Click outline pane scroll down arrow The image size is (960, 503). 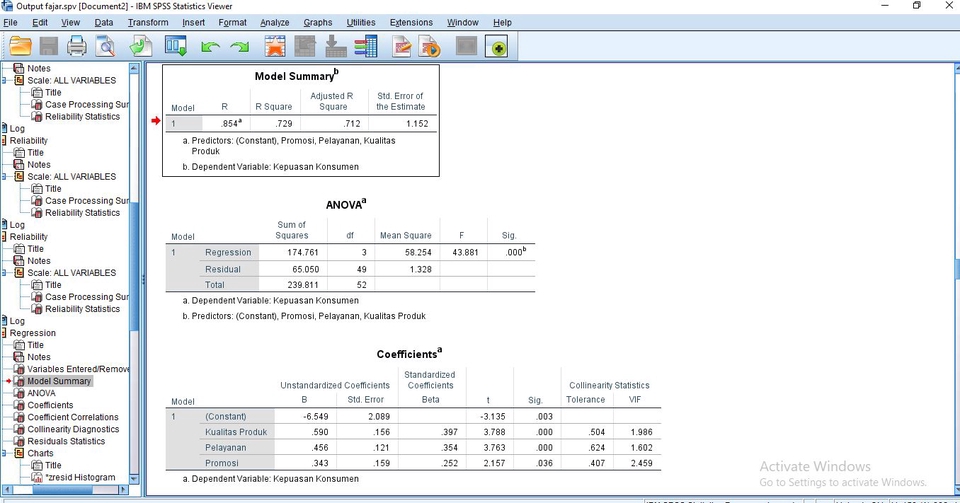(134, 479)
